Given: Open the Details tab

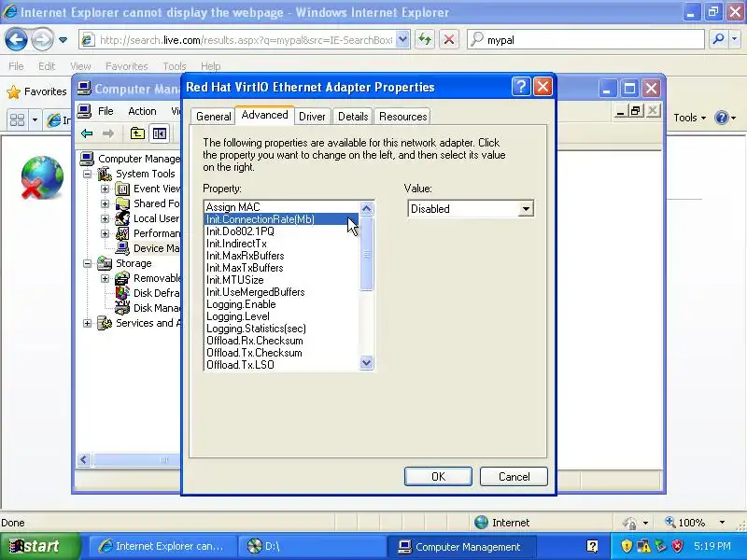Looking at the screenshot, I should tap(353, 117).
